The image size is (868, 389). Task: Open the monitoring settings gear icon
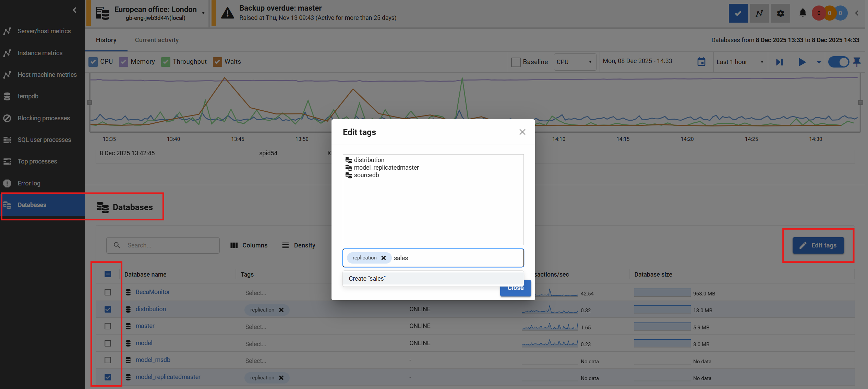tap(780, 13)
